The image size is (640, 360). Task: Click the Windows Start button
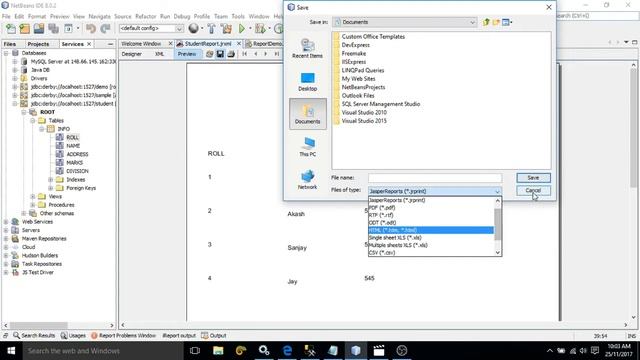click(x=11, y=351)
